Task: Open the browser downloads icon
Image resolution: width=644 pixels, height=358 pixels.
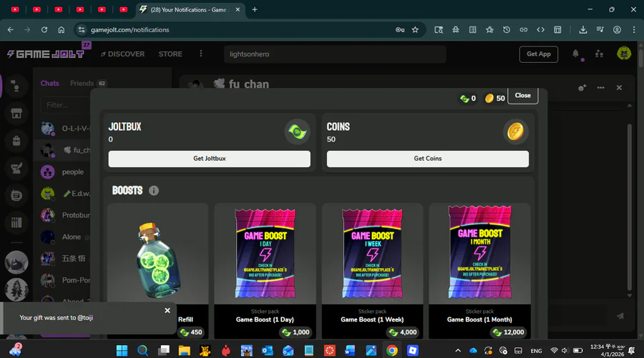Action: (582, 29)
